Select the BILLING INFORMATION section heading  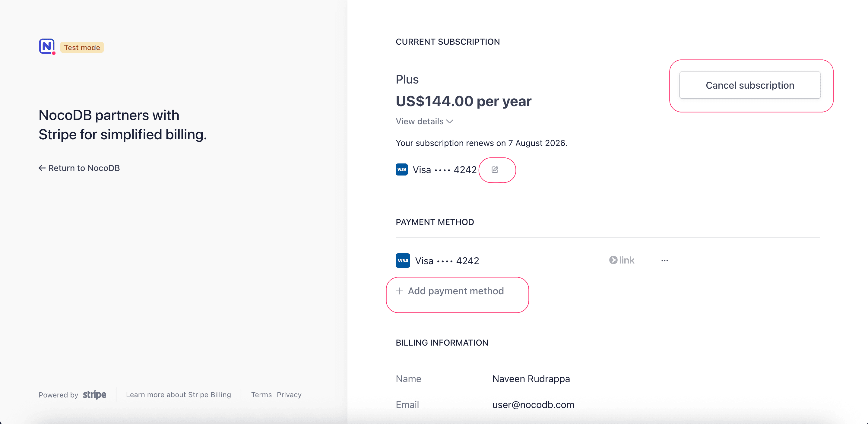[442, 343]
